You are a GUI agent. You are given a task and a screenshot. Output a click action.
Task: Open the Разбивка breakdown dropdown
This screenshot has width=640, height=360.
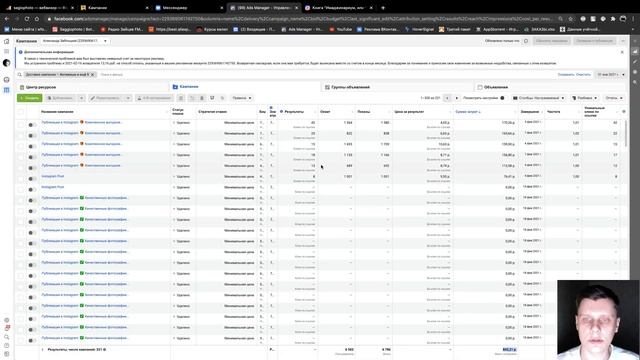point(585,98)
